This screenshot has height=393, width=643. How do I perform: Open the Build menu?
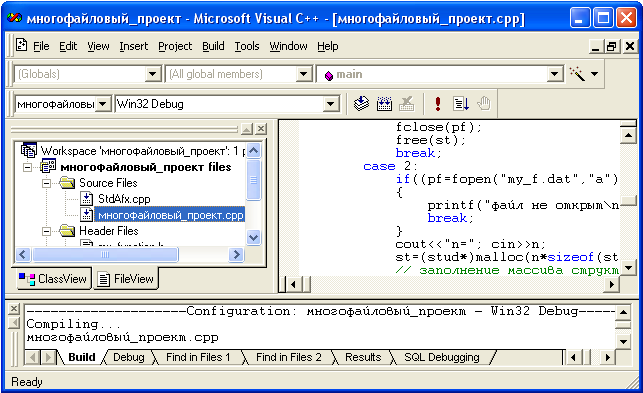[x=213, y=46]
